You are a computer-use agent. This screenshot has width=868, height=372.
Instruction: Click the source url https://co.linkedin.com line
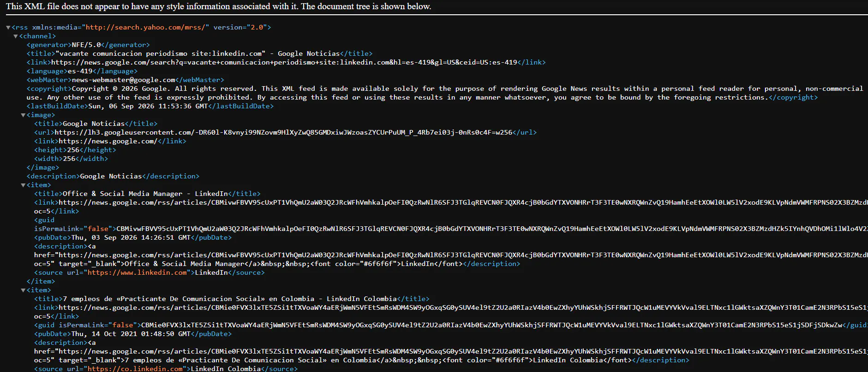coord(166,369)
